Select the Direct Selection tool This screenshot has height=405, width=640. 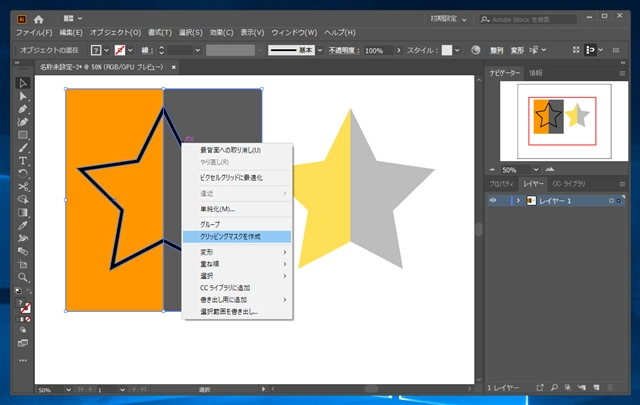point(23,96)
